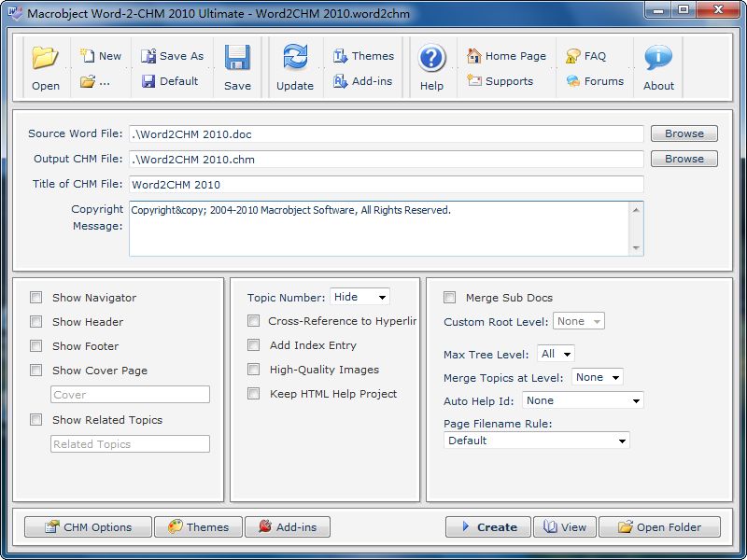The width and height of the screenshot is (747, 560).
Task: Choose Save As in the toolbar
Action: click(x=172, y=56)
